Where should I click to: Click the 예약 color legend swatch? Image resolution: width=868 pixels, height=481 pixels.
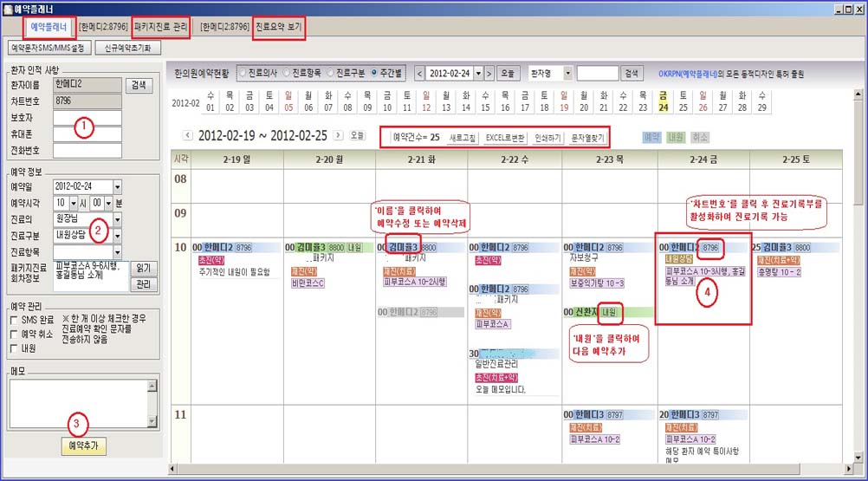(x=651, y=137)
